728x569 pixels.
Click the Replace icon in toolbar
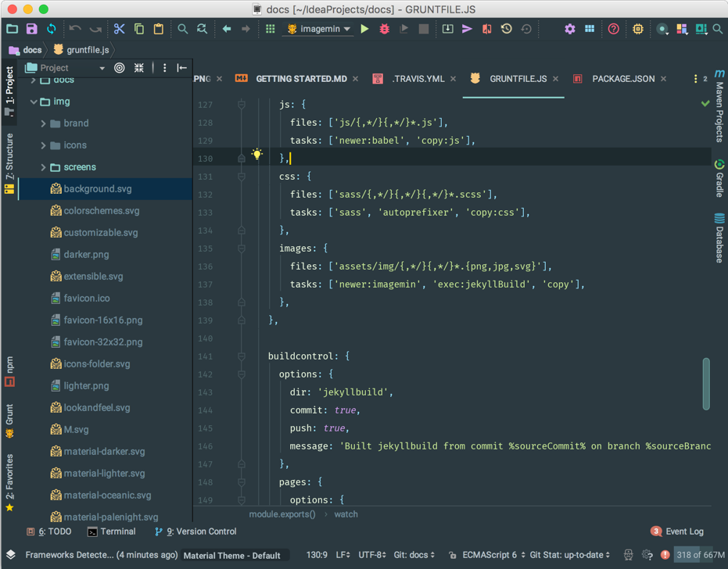click(x=202, y=29)
